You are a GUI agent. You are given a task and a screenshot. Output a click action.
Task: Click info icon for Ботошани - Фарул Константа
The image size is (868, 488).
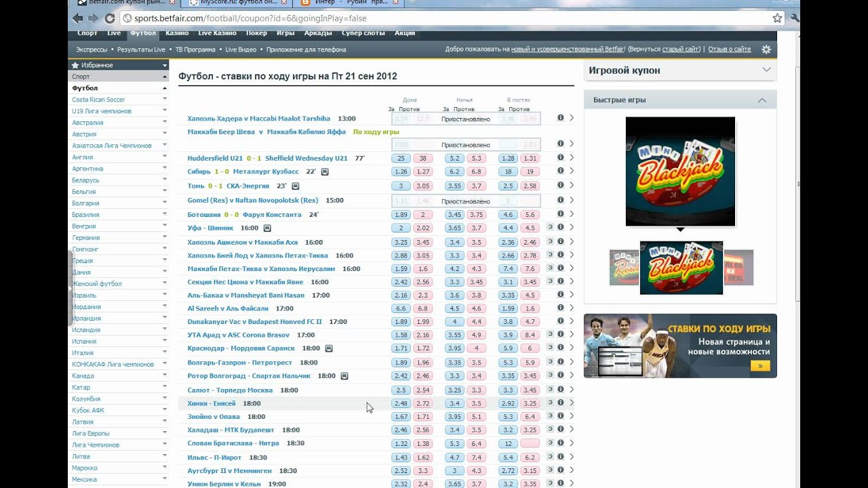click(561, 214)
